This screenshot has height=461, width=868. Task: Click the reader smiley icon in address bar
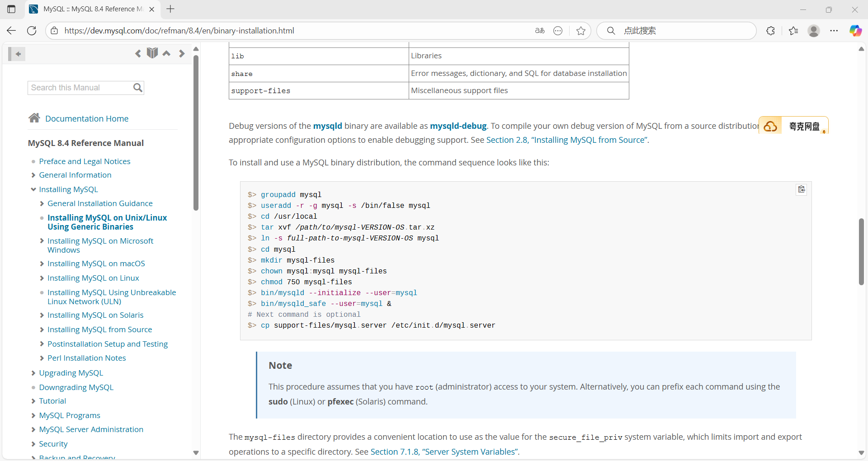pos(558,31)
